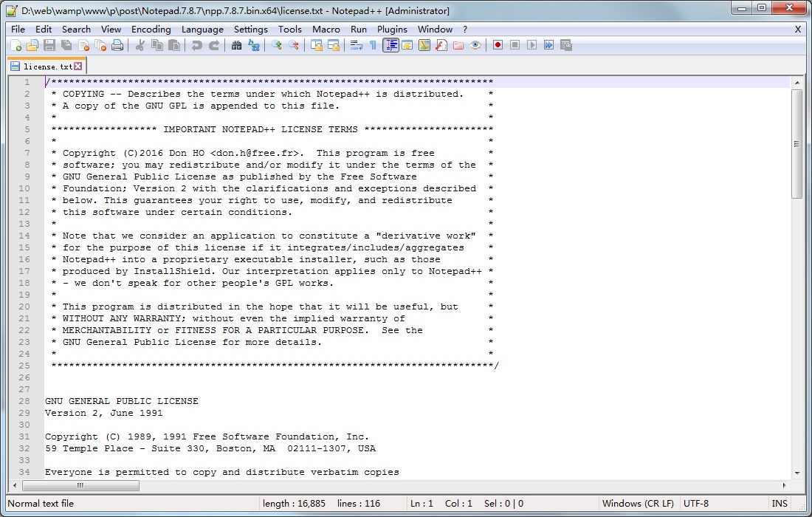The image size is (812, 517).
Task: Open the Run menu
Action: [x=358, y=30]
